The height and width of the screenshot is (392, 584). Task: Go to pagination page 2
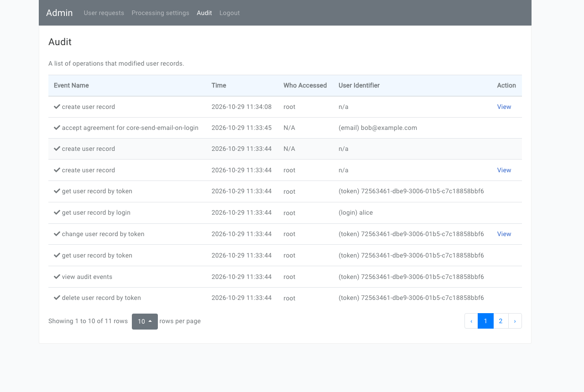coord(501,321)
